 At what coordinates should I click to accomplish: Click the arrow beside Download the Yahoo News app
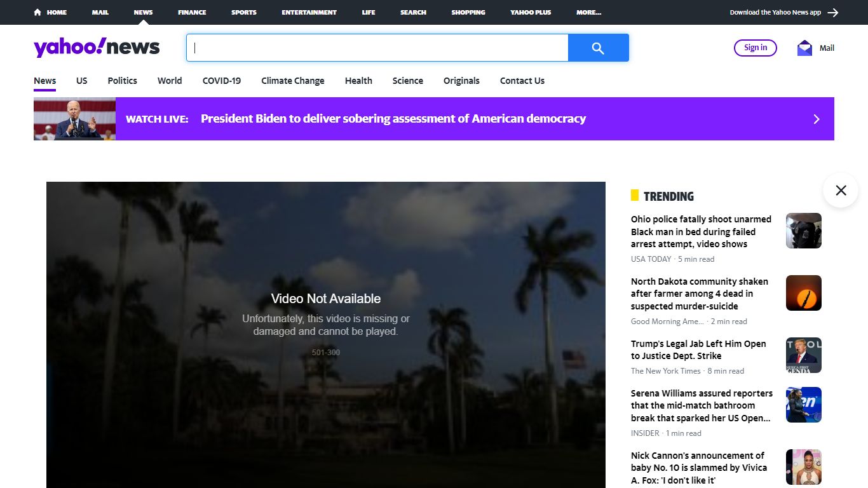coord(833,12)
